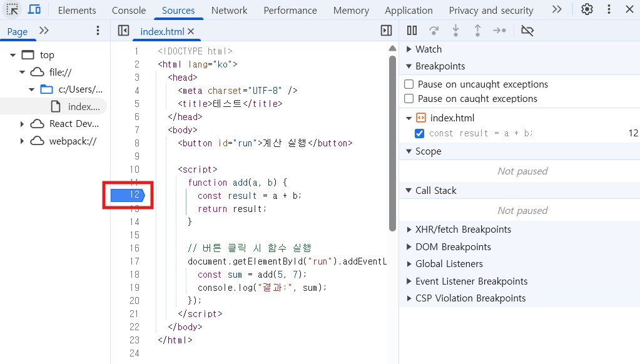The image size is (640, 364).
Task: Switch to the Console tab
Action: click(129, 10)
